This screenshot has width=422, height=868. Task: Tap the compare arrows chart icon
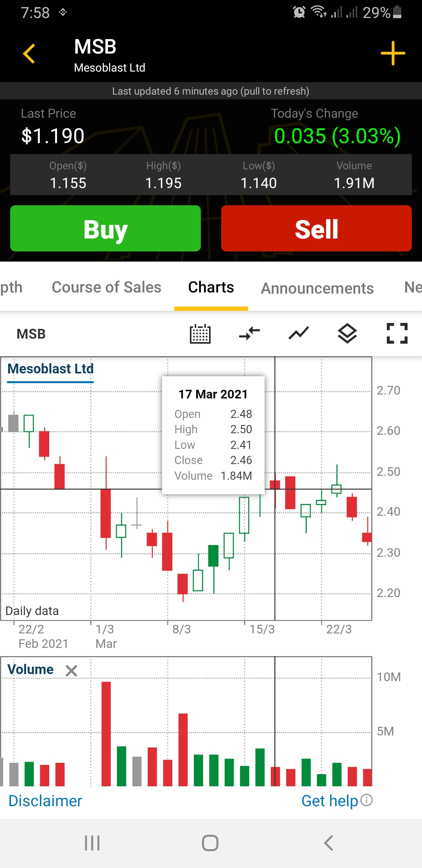[249, 334]
